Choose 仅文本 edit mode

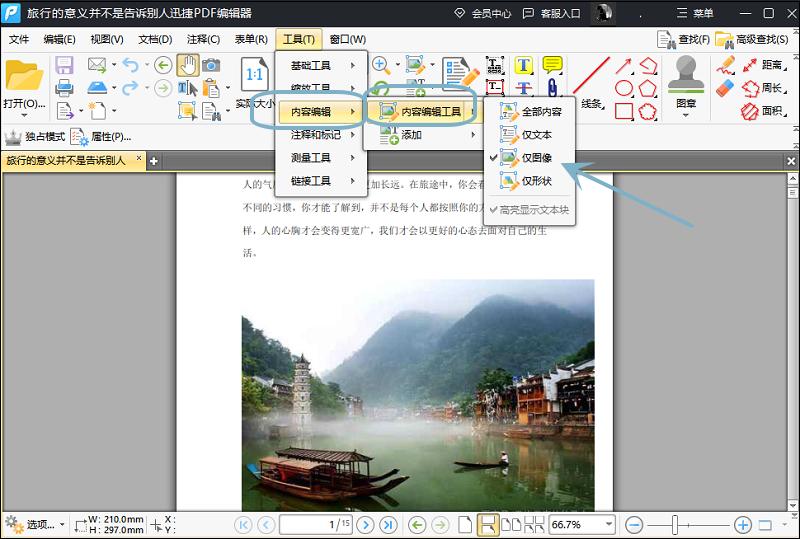(530, 135)
